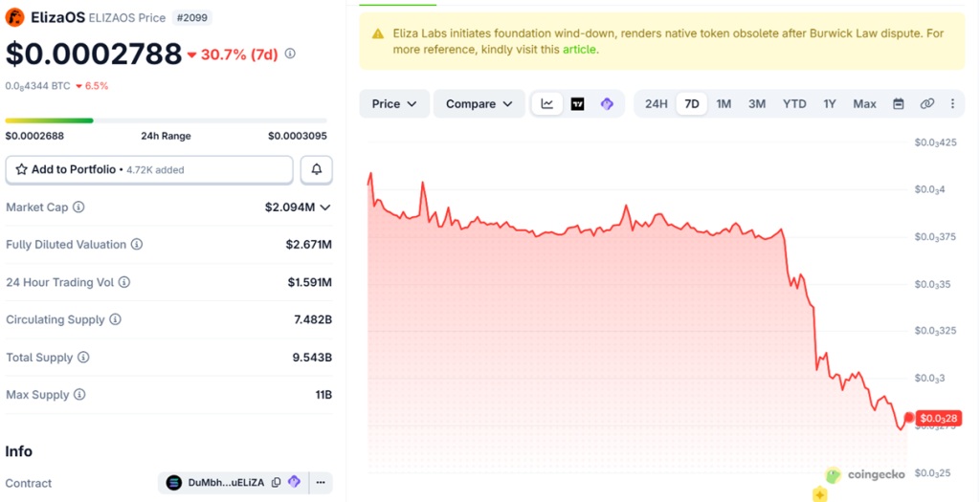Select the YTD timeframe
This screenshot has width=980, height=502.
point(794,103)
